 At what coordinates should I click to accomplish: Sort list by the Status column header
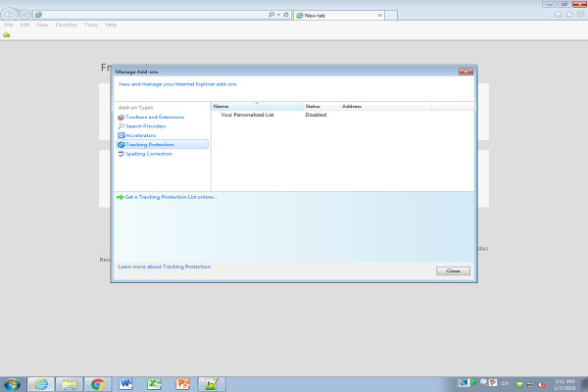321,106
